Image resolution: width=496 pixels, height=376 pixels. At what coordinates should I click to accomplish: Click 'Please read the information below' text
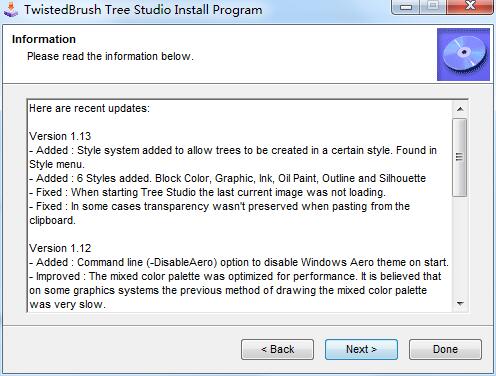110,56
